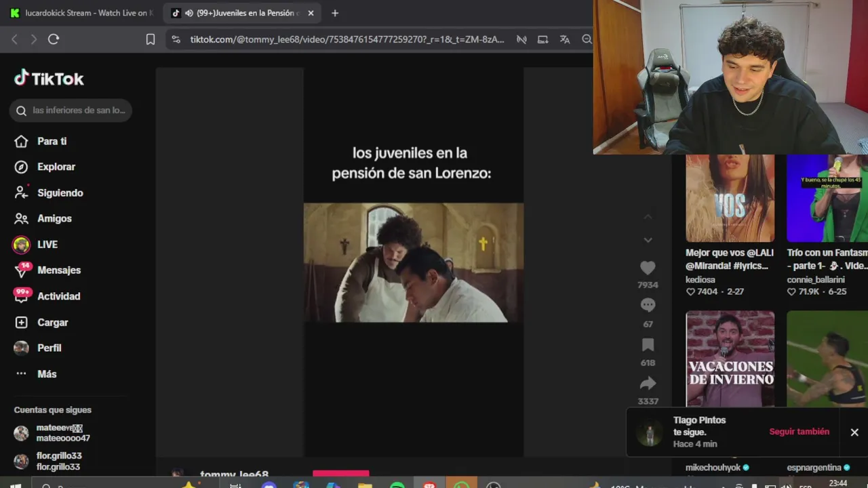Open the green sports video thumbnail
Image resolution: width=868 pixels, height=488 pixels.
tap(827, 359)
